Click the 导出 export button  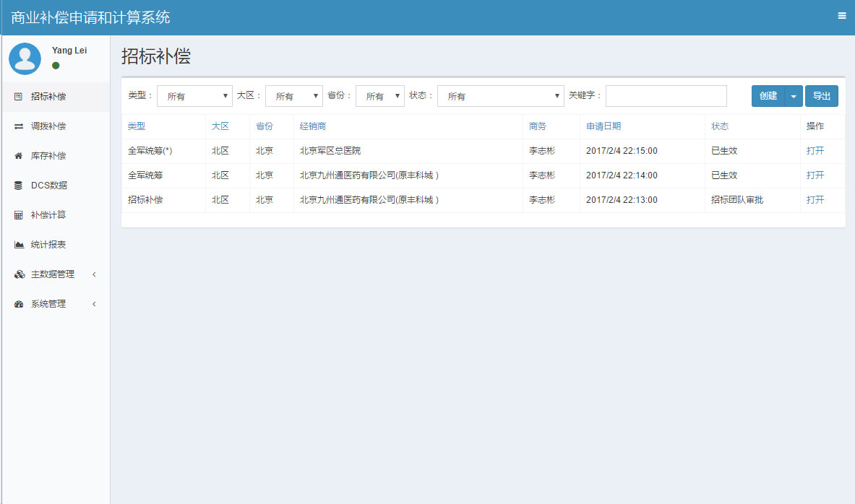822,96
